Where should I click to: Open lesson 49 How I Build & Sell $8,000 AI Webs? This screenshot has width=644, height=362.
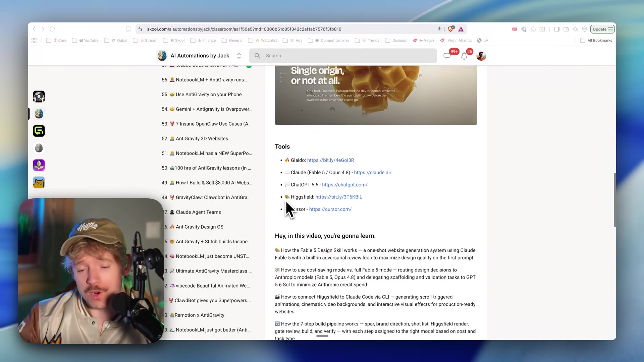pyautogui.click(x=207, y=183)
